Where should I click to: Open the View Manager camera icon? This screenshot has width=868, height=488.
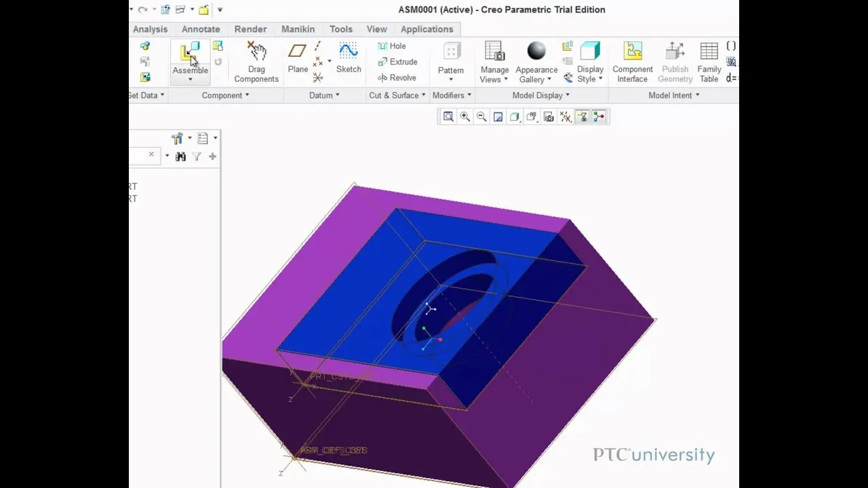[x=549, y=117]
